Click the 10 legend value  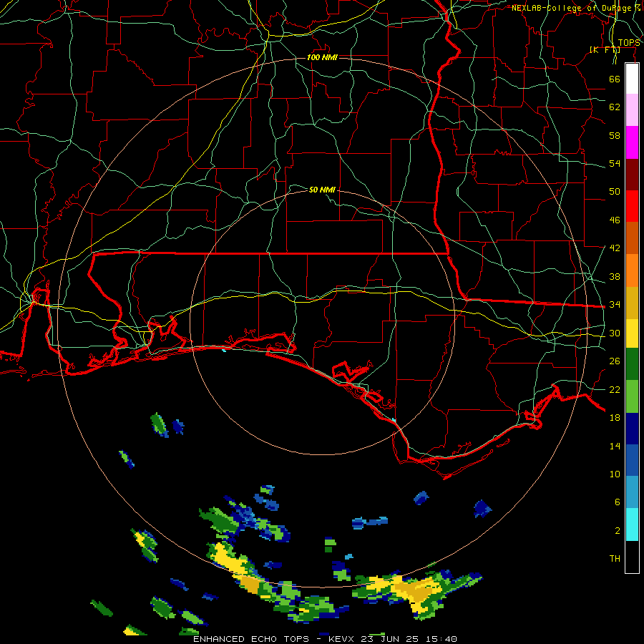pyautogui.click(x=615, y=474)
